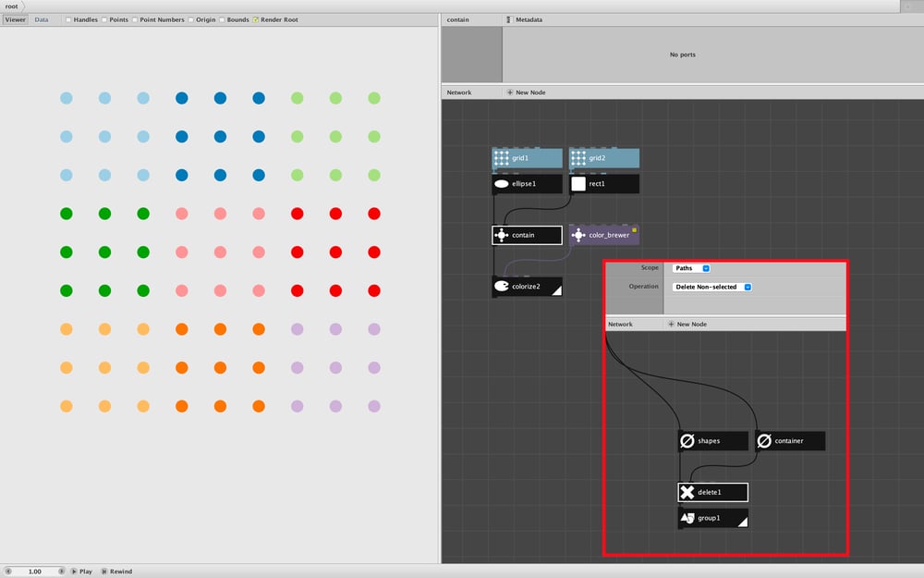Image resolution: width=924 pixels, height=578 pixels.
Task: Click the ellipse1 node's ellipse icon
Action: pos(502,184)
